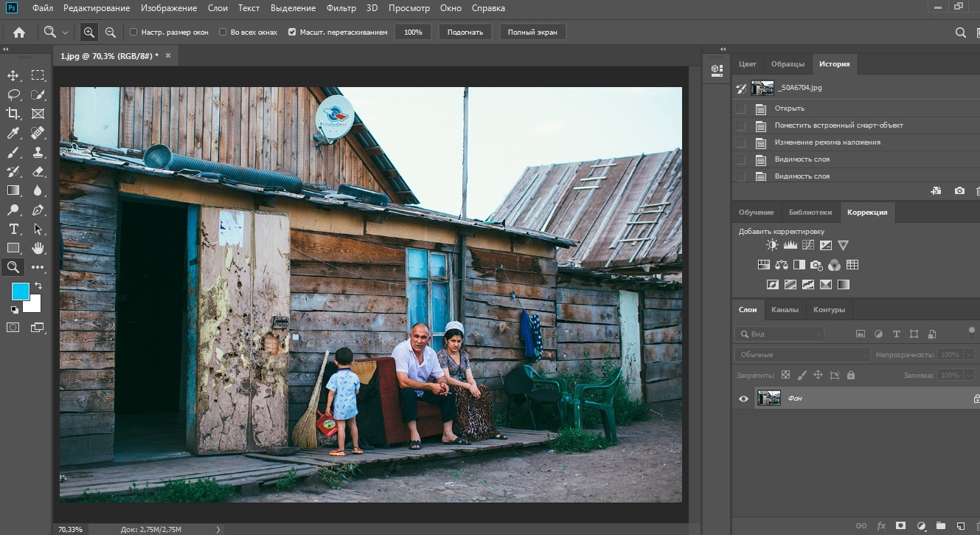Screen dimensions: 980x535
Task: Switch zoom mode to Zoom Out
Action: 111,32
